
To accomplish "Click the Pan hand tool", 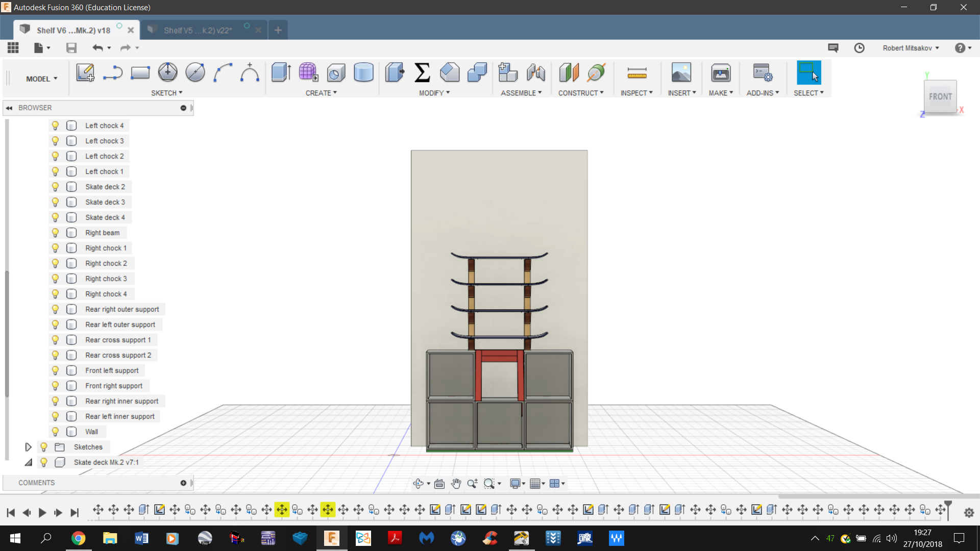I will pyautogui.click(x=456, y=483).
